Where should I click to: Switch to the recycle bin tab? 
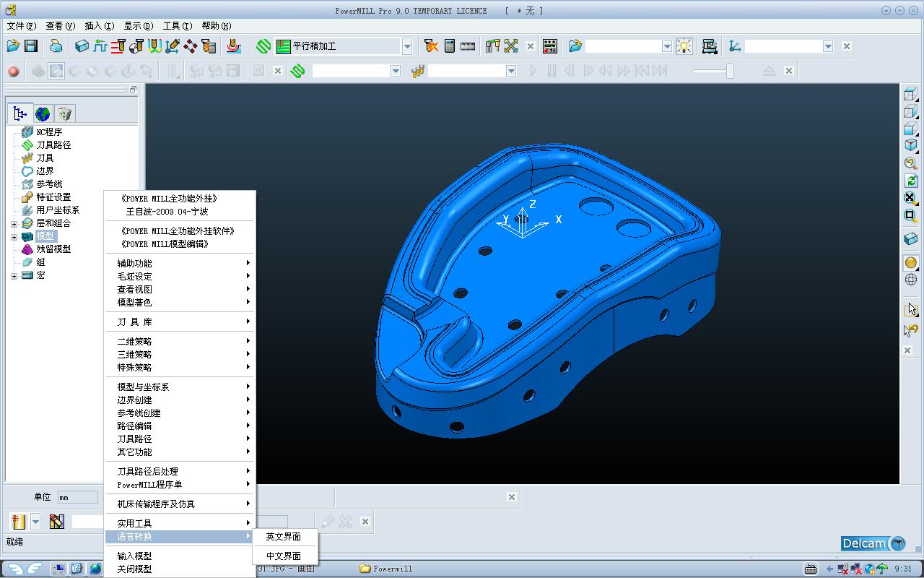tap(65, 113)
